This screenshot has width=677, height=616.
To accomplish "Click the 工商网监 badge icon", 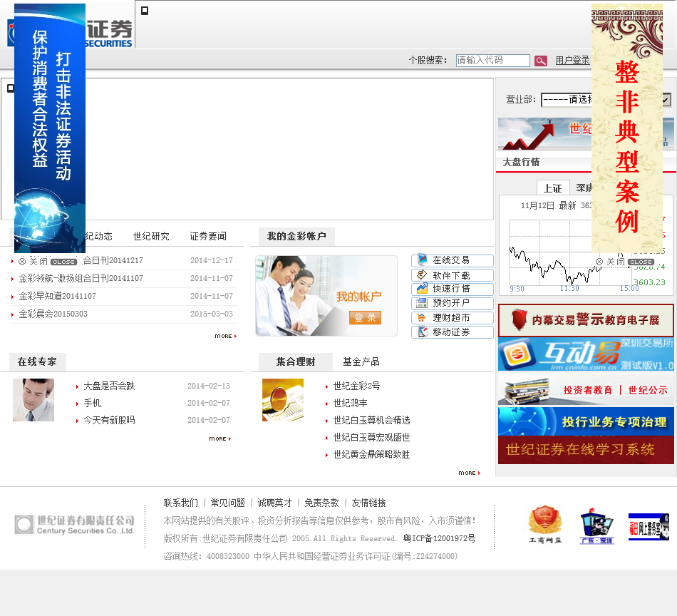I will tap(545, 524).
